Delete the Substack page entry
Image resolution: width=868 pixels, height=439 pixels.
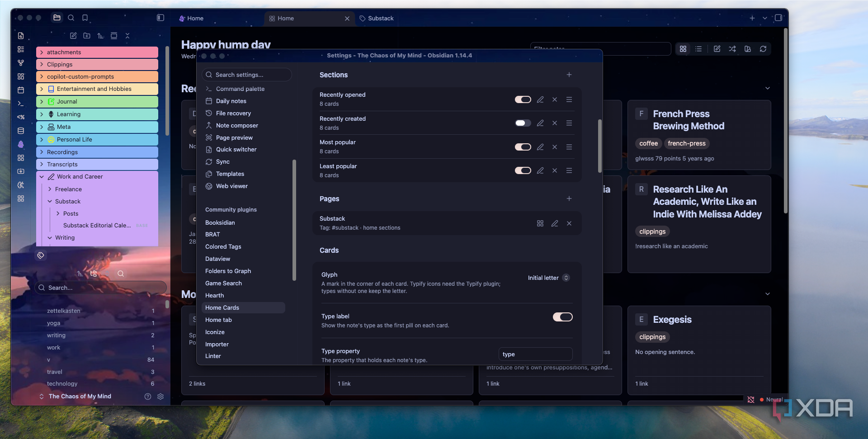569,223
